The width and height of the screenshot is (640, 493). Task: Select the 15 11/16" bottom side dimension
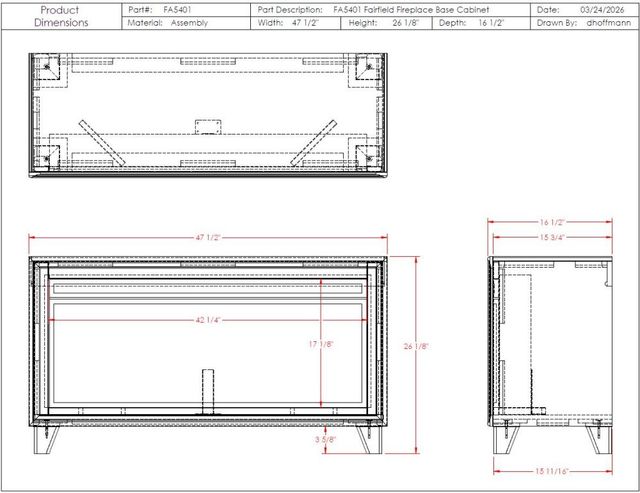point(552,471)
